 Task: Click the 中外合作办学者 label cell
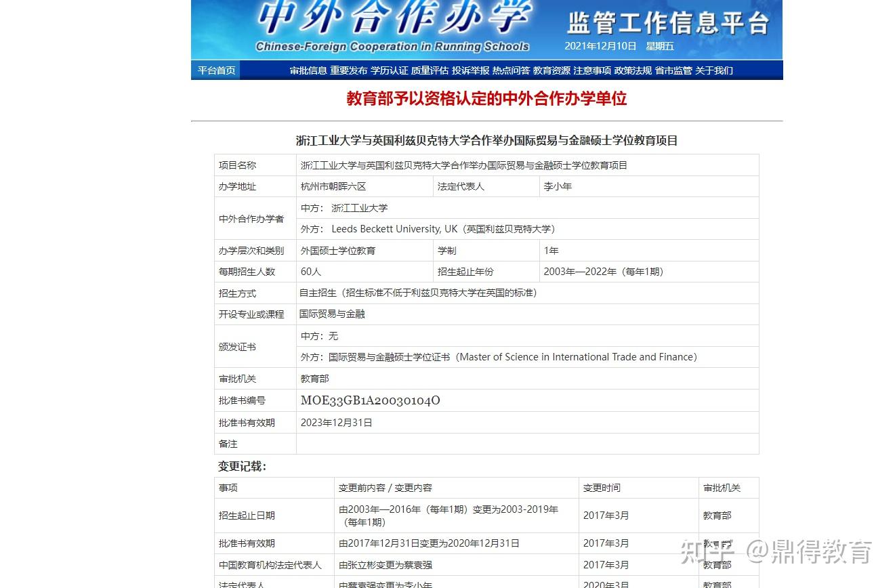(255, 219)
